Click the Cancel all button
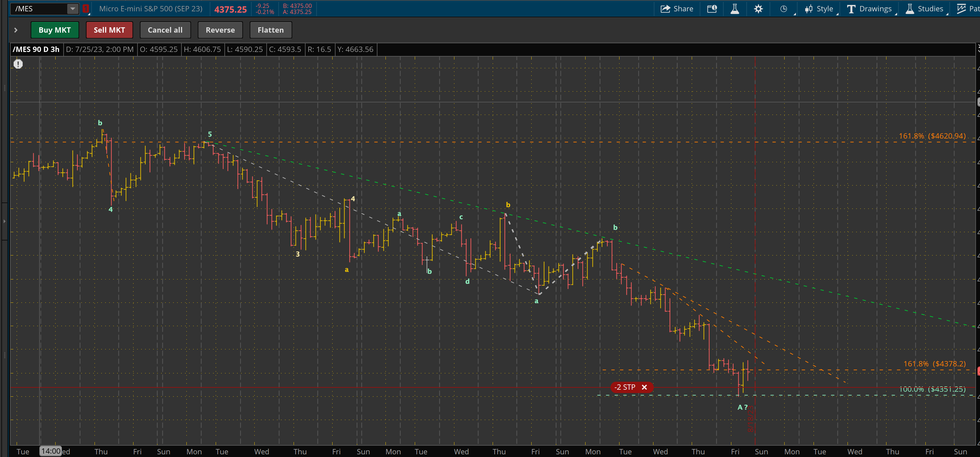 pyautogui.click(x=165, y=30)
